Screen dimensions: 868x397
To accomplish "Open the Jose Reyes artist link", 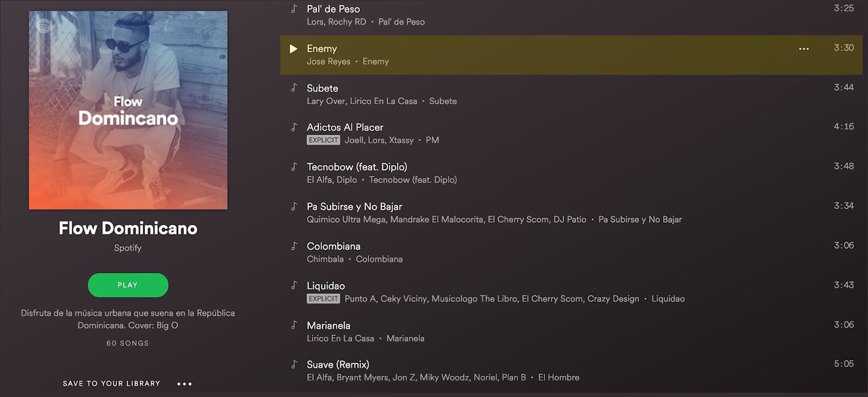I will tap(328, 62).
